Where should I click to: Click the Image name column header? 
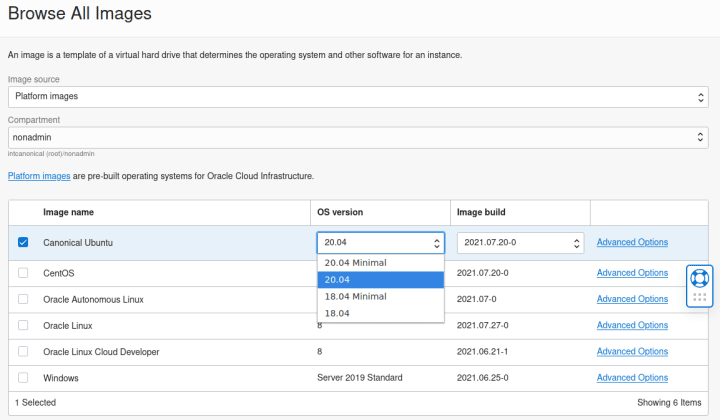69,212
